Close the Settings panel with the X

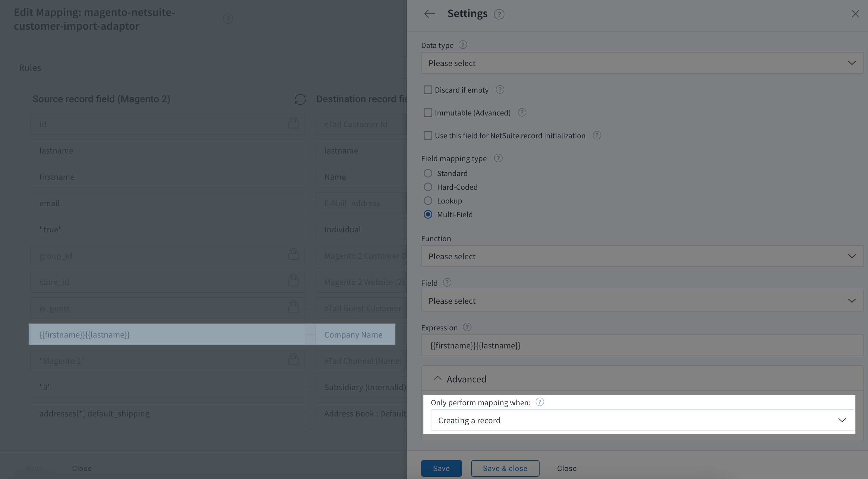click(855, 14)
